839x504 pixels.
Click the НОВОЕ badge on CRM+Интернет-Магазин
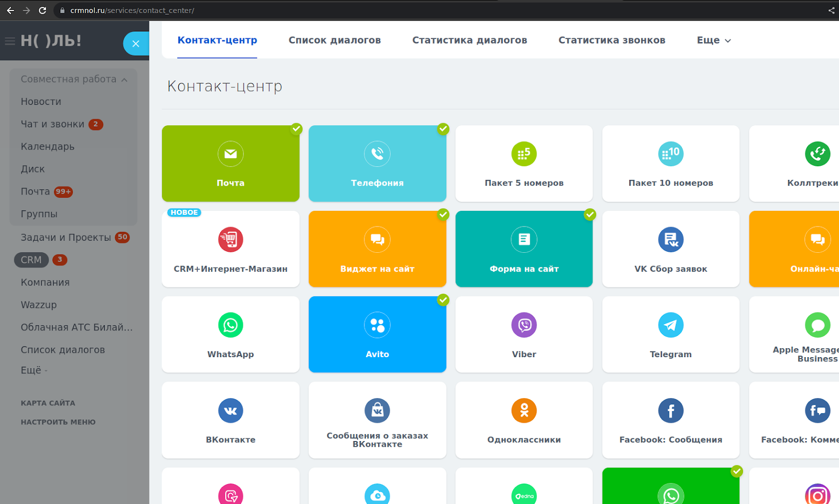[184, 212]
